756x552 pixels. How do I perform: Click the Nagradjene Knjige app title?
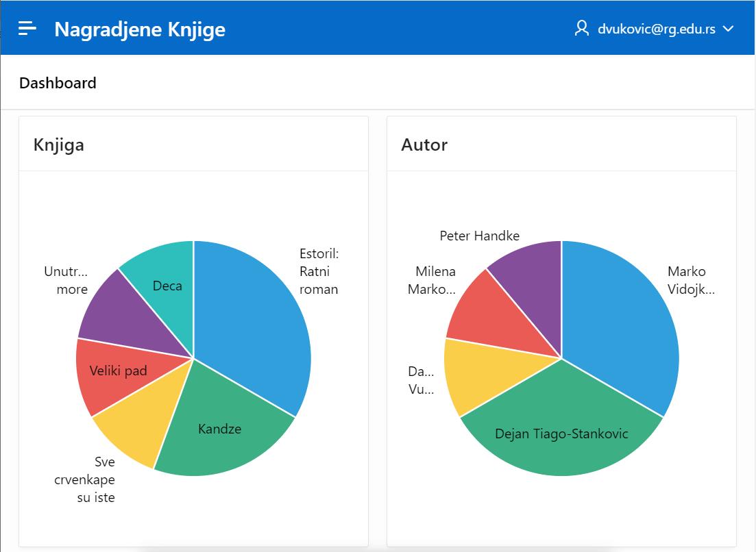(140, 29)
